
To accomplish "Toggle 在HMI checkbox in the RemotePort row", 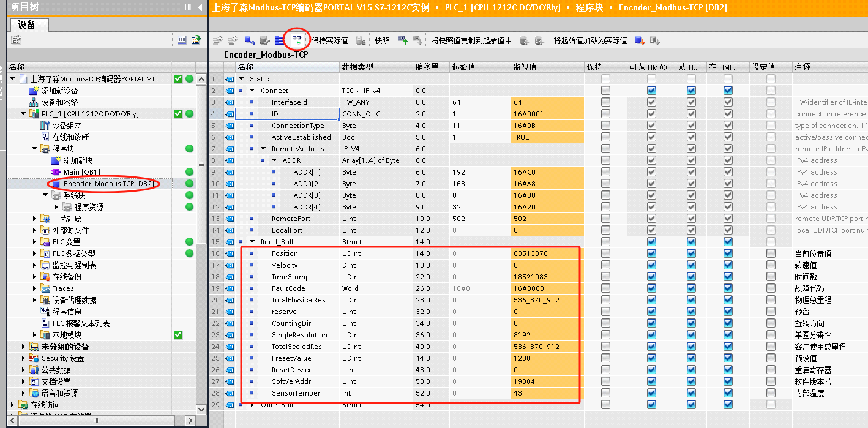I will coord(728,219).
